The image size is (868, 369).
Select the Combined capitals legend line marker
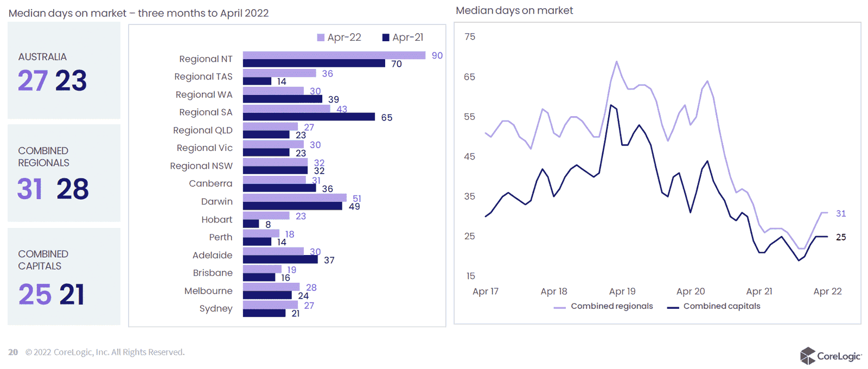673,307
